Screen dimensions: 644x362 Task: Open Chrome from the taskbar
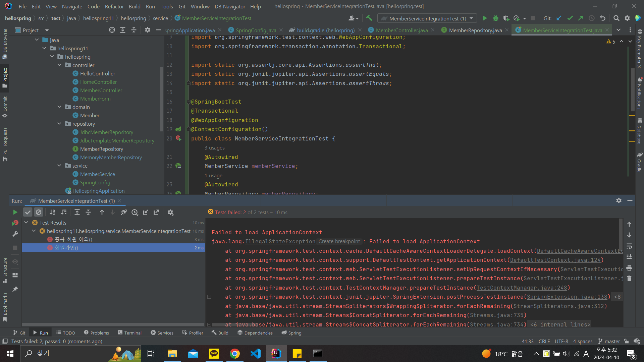(x=235, y=354)
